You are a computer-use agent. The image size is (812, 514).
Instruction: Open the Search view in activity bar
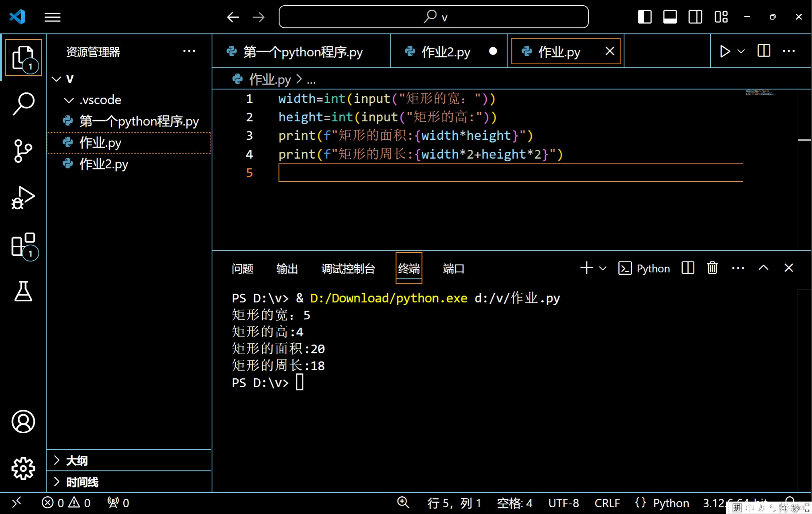coord(23,104)
